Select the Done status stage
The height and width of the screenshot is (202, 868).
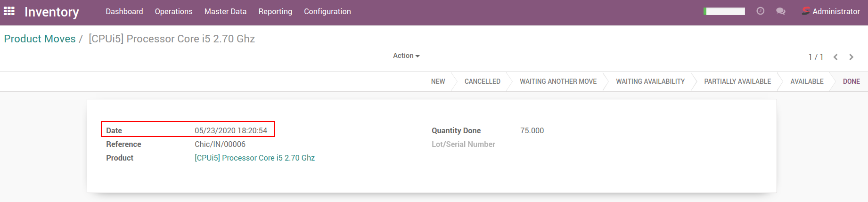pos(851,81)
